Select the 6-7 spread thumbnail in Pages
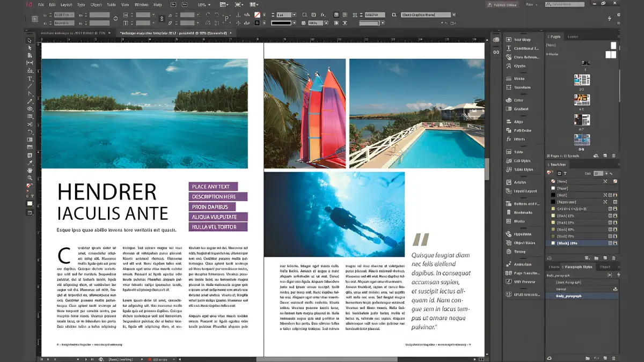 [x=582, y=119]
